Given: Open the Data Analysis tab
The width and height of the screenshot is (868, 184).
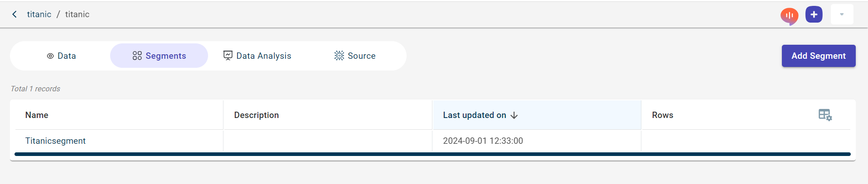Looking at the screenshot, I should tap(257, 56).
